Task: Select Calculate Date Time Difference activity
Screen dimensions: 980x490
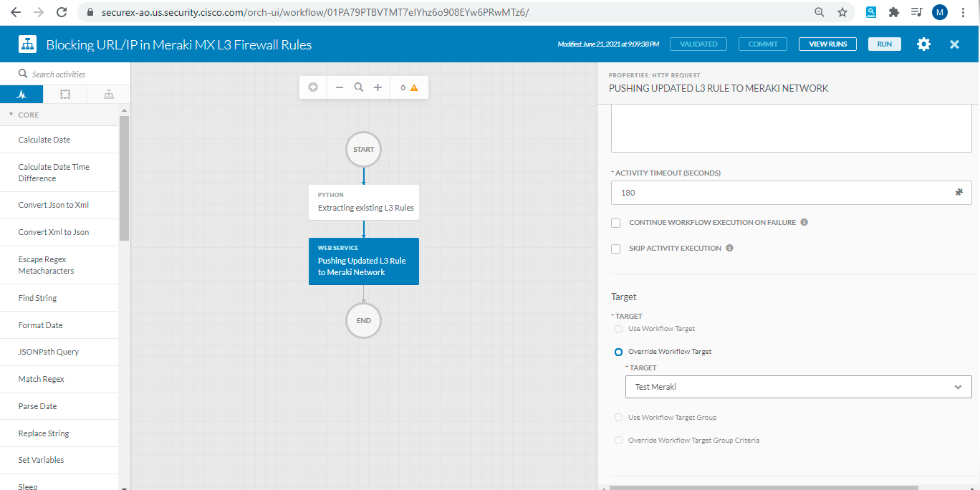Action: [59, 173]
